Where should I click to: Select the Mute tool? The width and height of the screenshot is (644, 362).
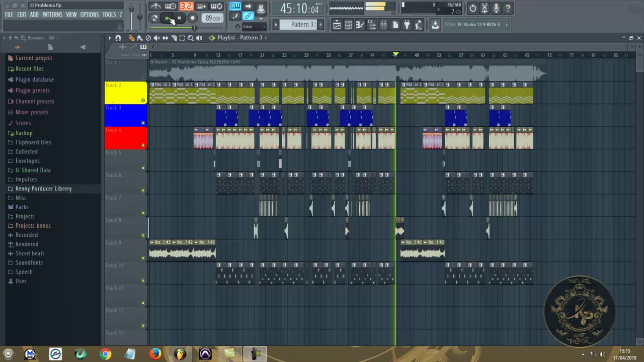[156, 38]
